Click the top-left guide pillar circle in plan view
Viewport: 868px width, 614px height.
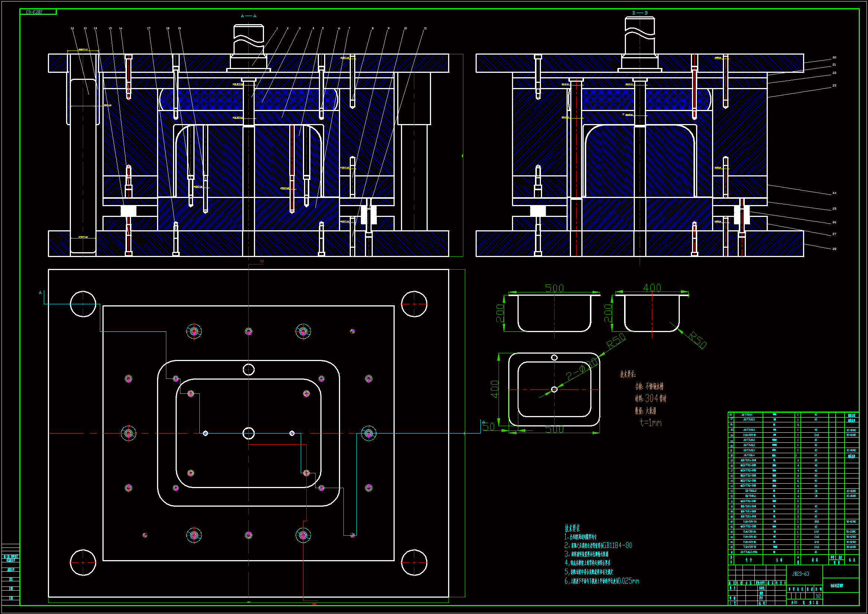[x=83, y=304]
